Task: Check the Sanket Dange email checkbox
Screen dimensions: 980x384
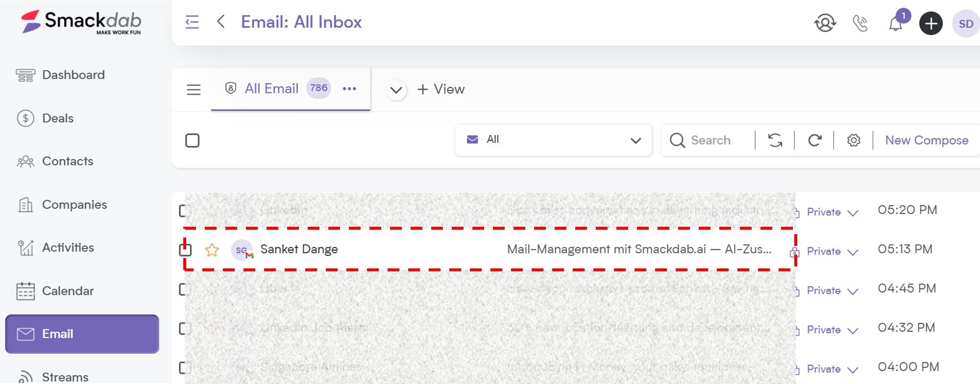Action: tap(185, 250)
